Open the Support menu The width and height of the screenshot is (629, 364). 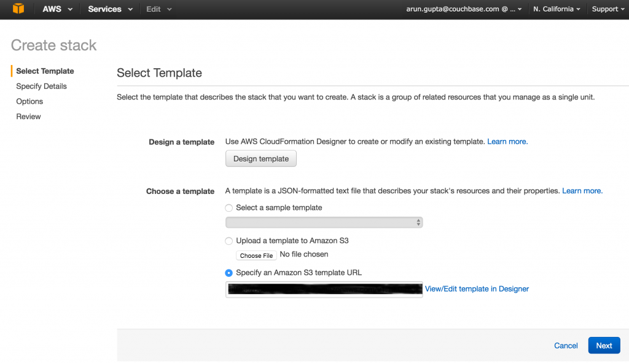tap(608, 9)
